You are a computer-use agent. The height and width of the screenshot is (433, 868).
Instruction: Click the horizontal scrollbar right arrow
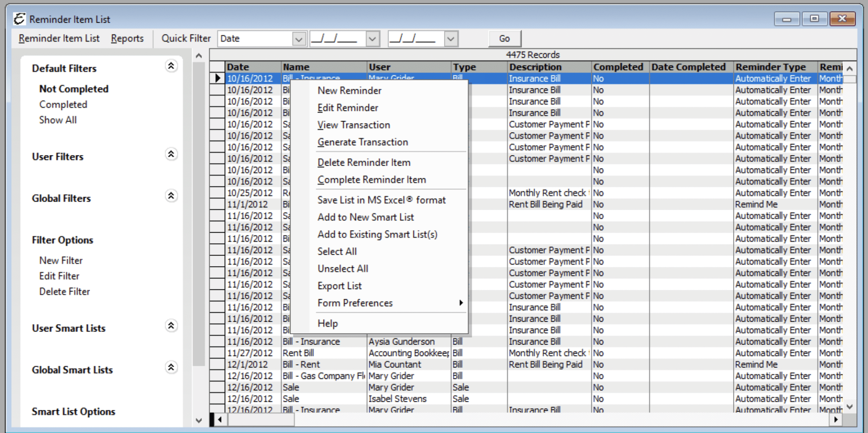[835, 419]
